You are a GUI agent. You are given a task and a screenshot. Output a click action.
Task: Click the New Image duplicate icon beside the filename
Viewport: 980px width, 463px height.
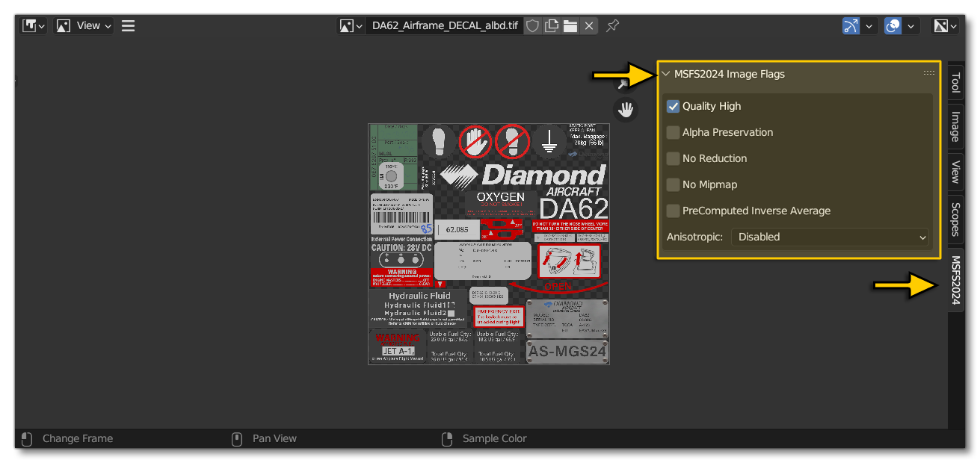click(552, 25)
